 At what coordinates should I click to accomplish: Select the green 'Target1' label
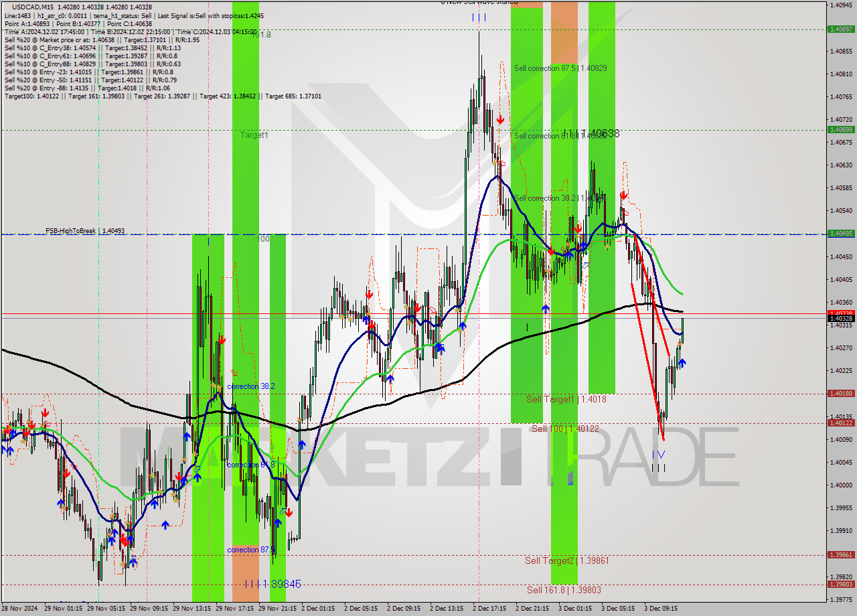pos(254,135)
